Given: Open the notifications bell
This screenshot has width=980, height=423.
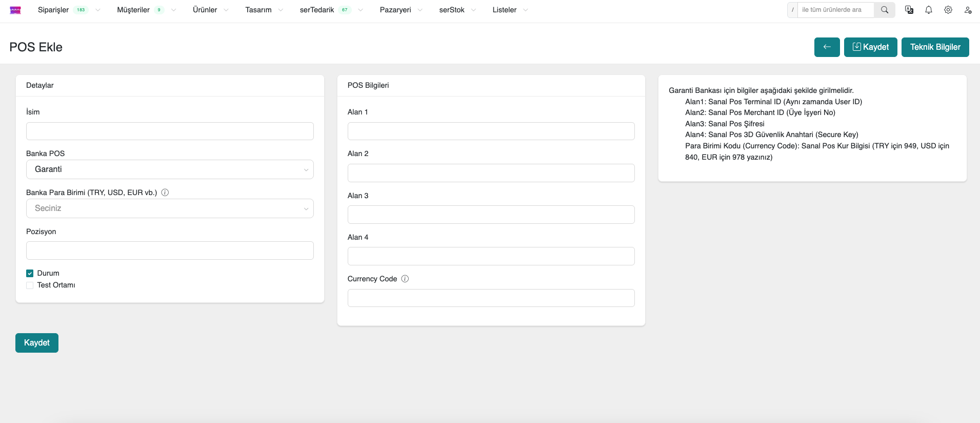Looking at the screenshot, I should click(929, 10).
